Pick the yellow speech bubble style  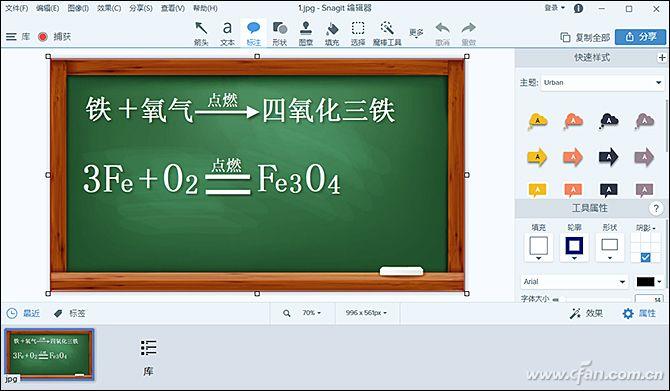(538, 190)
